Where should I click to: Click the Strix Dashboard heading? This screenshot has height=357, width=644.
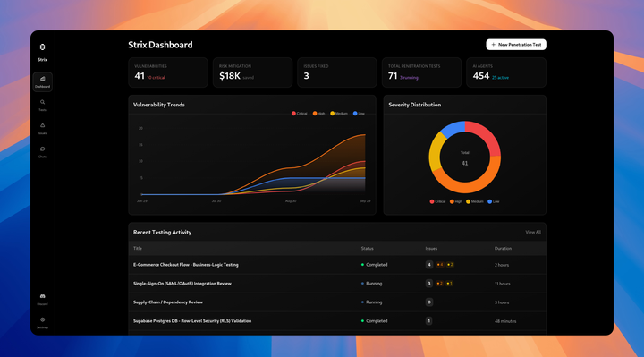click(x=160, y=45)
